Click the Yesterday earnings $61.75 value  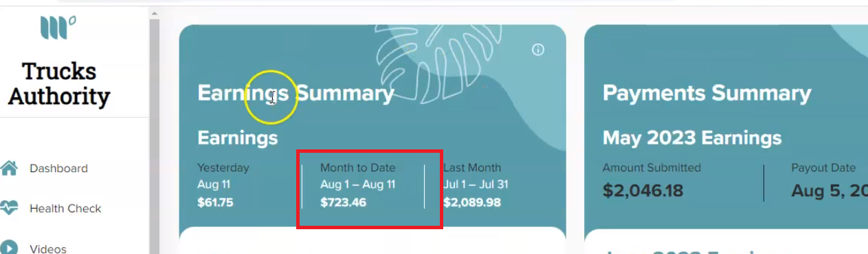pos(215,202)
